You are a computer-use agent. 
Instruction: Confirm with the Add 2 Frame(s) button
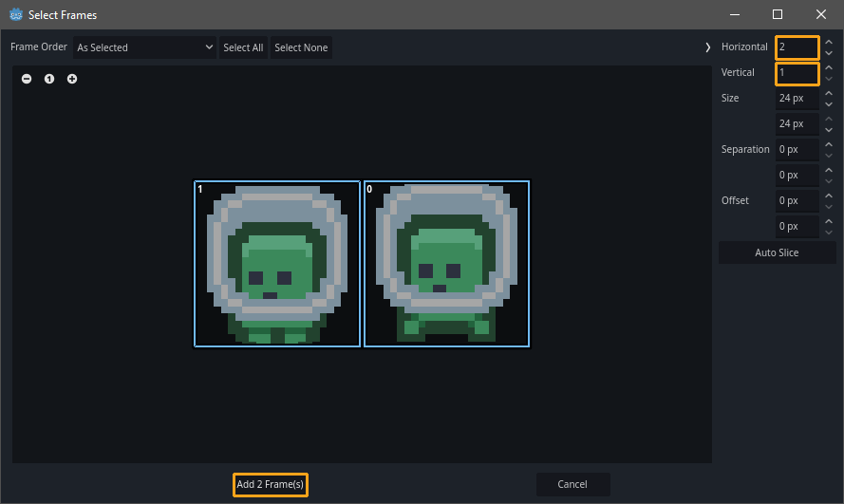point(271,485)
